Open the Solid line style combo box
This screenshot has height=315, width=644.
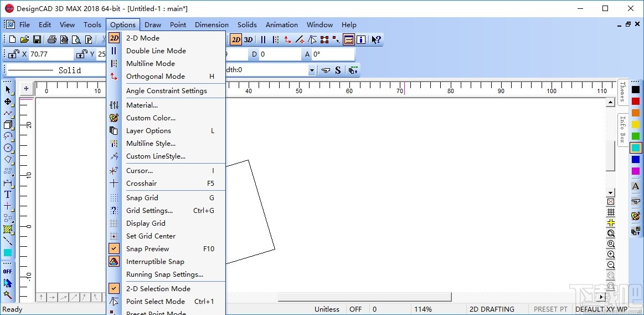[x=55, y=70]
